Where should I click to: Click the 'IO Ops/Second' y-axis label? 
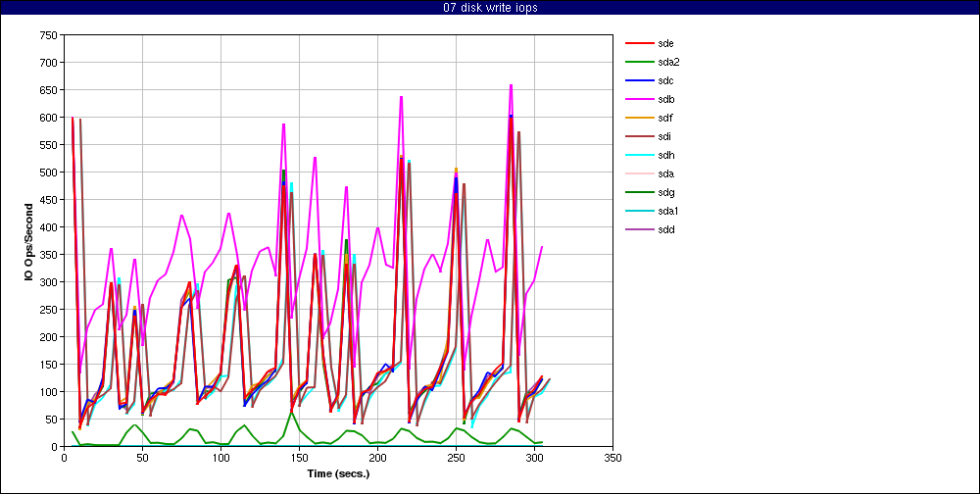coord(29,241)
